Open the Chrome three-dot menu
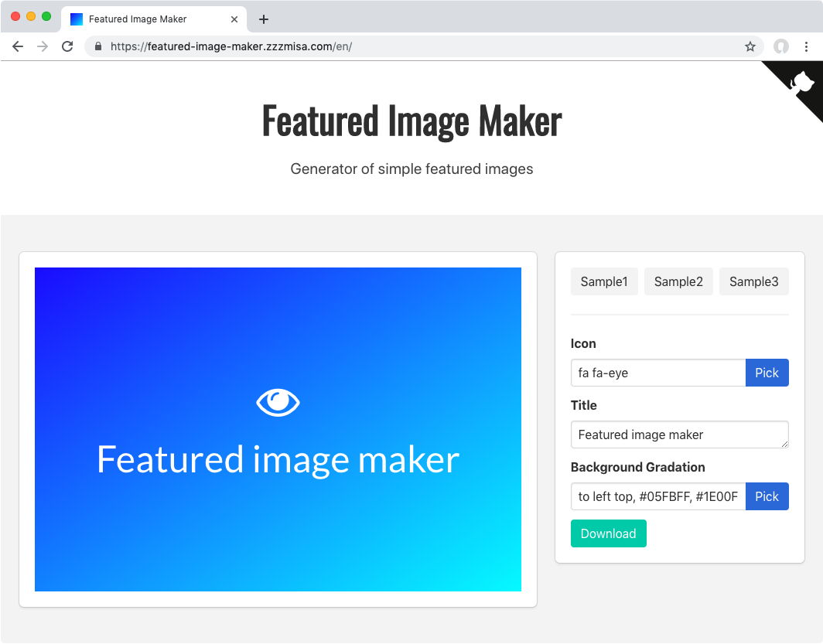Viewport: 823px width, 644px height. [x=806, y=46]
